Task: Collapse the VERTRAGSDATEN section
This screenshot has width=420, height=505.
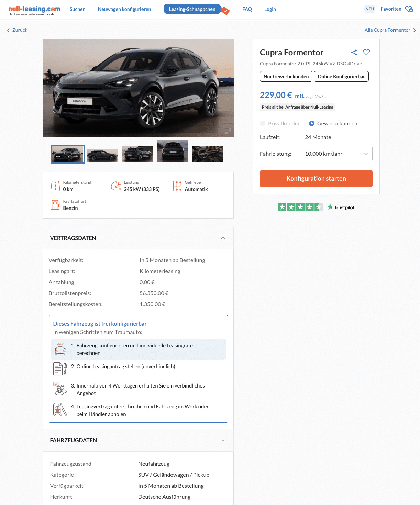Action: 223,238
